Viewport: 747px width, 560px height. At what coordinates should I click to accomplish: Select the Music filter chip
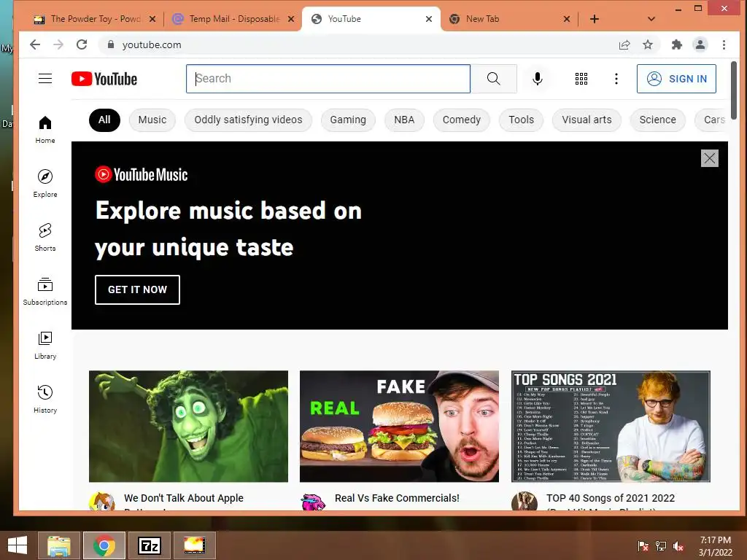click(152, 120)
